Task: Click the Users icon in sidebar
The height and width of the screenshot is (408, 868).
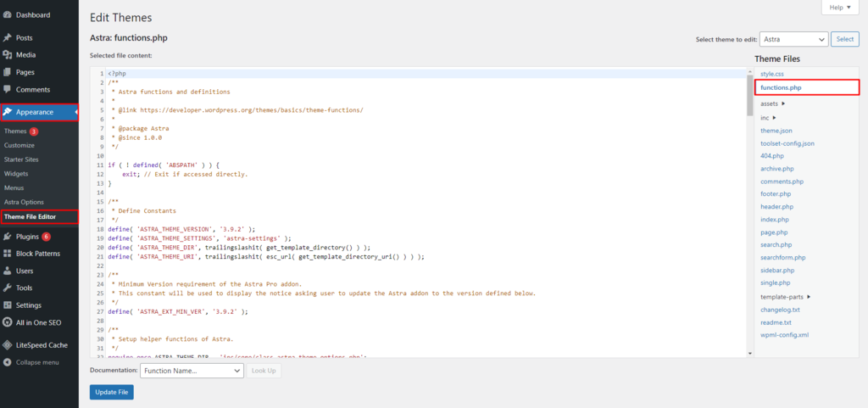Action: pyautogui.click(x=8, y=271)
